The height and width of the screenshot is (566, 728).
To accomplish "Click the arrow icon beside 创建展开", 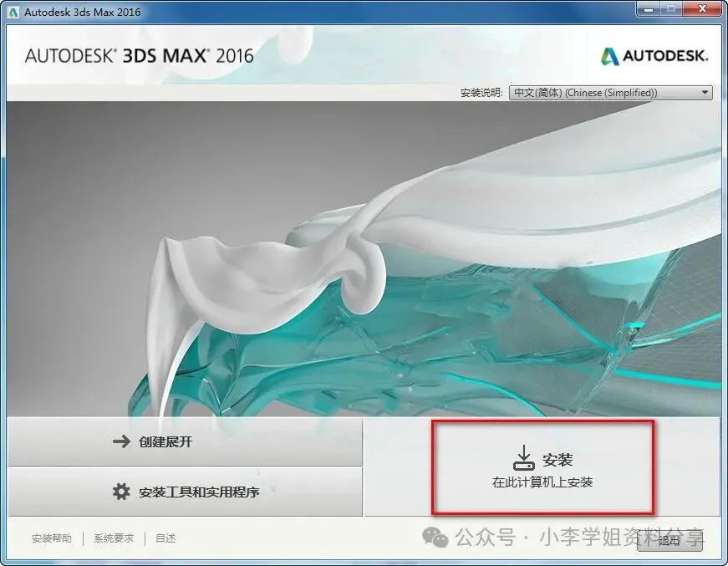I will point(122,441).
